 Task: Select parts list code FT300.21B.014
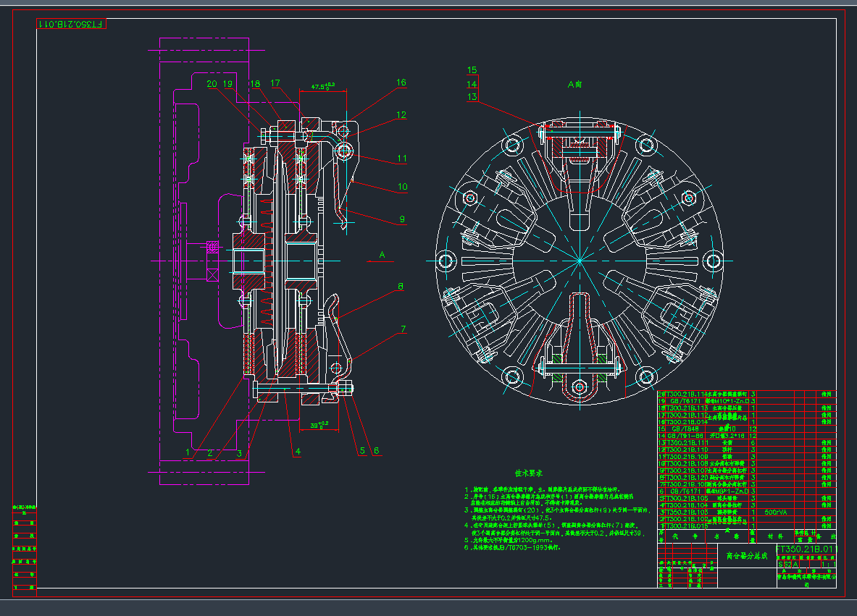coord(685,421)
